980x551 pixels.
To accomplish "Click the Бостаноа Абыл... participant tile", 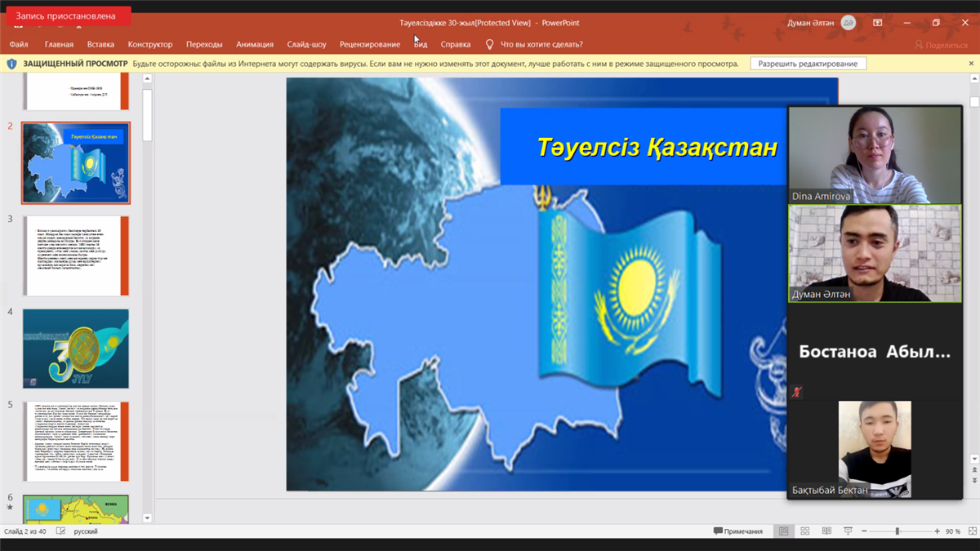I will [x=875, y=352].
